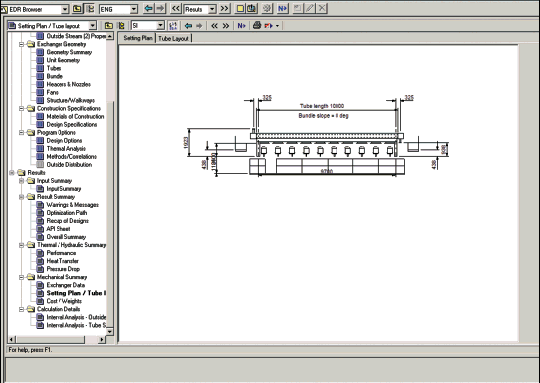Click the up-folder icon beside EDR Browser
Viewport: 540px width, 383px height.
[x=77, y=9]
